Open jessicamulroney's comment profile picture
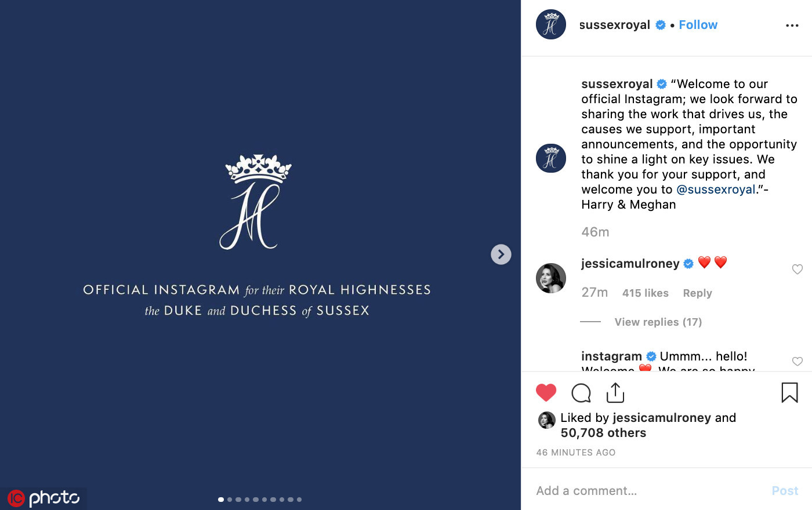 550,278
